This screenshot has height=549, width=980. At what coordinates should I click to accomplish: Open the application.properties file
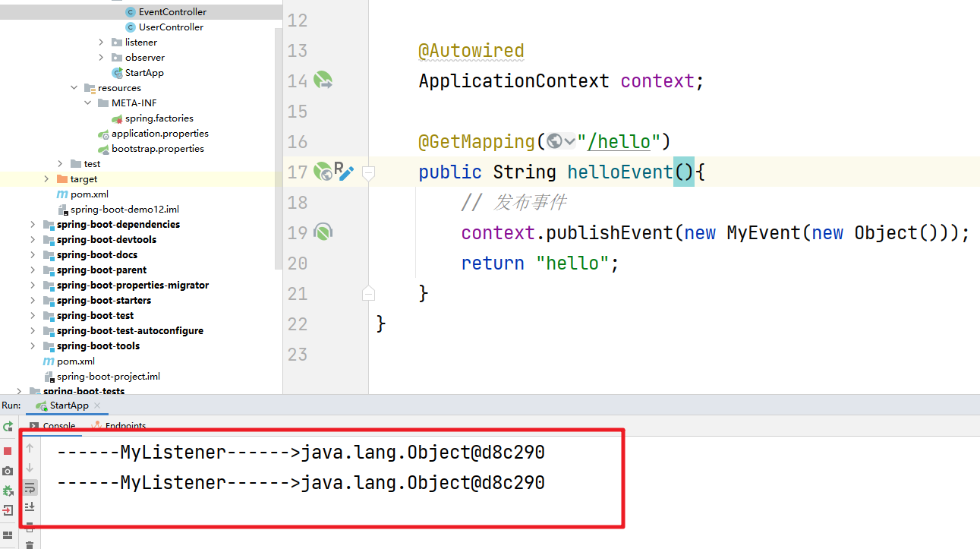click(159, 134)
